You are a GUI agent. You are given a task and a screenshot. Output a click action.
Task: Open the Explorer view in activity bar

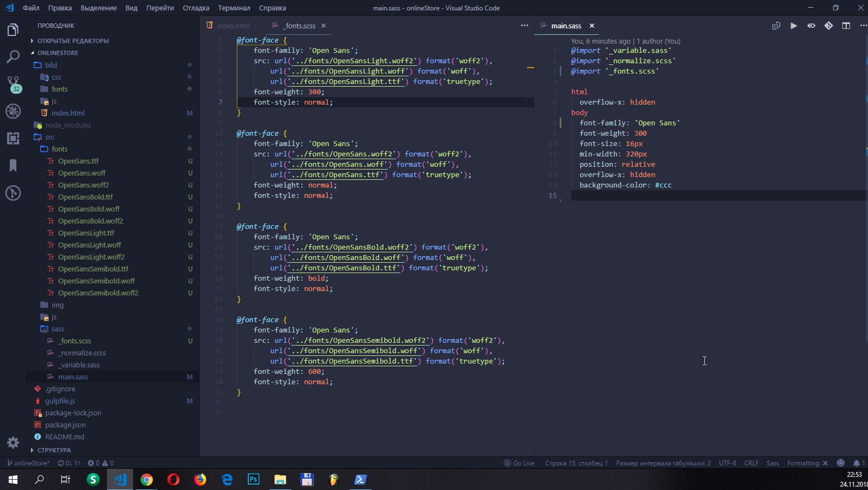[x=13, y=30]
